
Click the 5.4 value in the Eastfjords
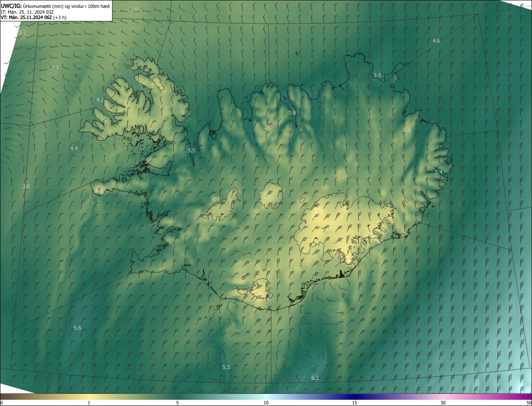click(x=438, y=172)
